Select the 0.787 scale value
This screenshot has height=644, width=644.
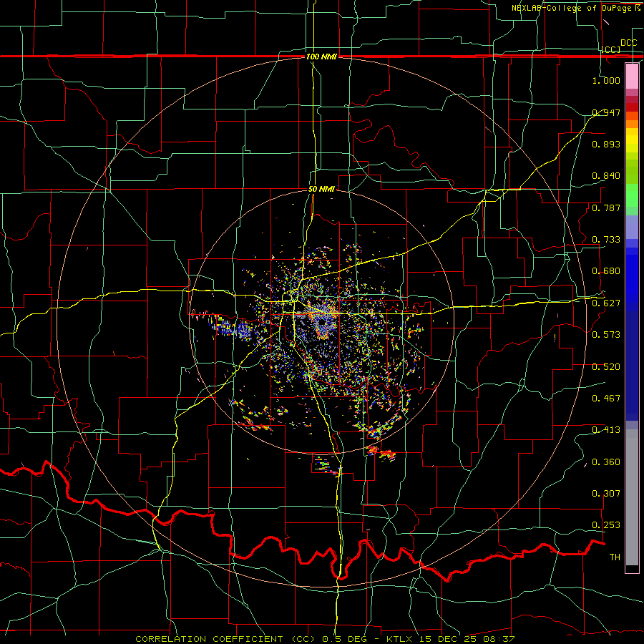click(606, 208)
